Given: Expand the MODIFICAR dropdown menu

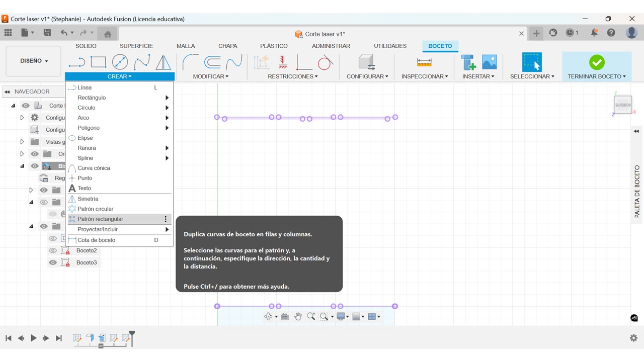Looking at the screenshot, I should [210, 76].
